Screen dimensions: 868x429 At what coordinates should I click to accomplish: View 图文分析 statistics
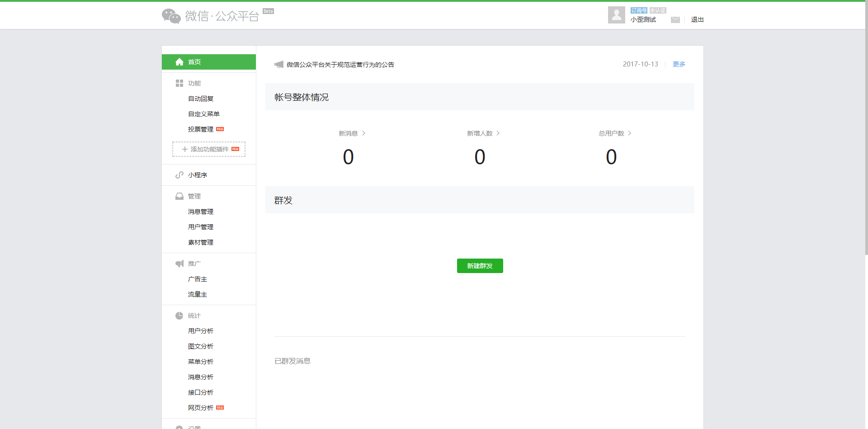click(x=201, y=346)
